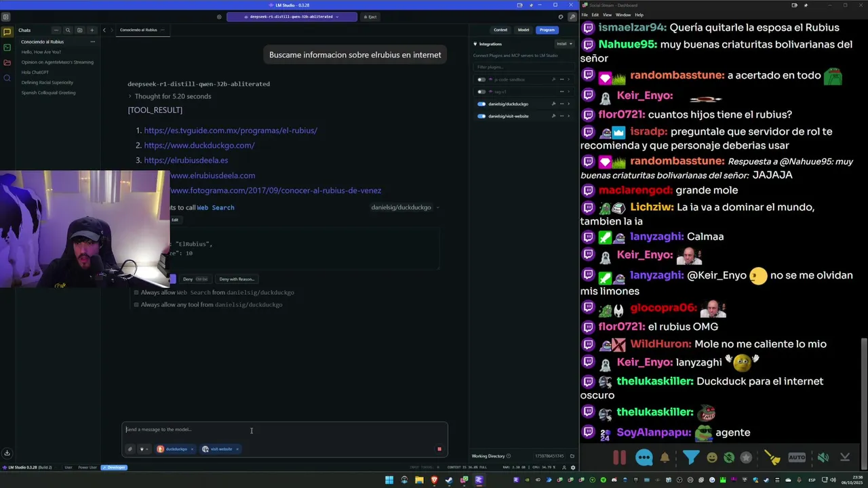
Task: Switch to the Context tab
Action: (x=500, y=30)
